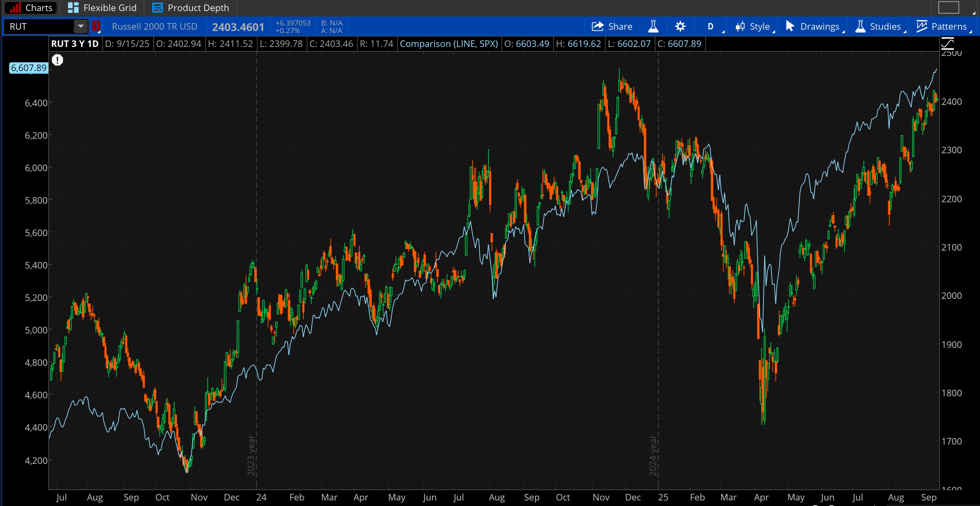The image size is (980, 506).
Task: Open the chart grid layout selector rectangle
Action: 949,7
